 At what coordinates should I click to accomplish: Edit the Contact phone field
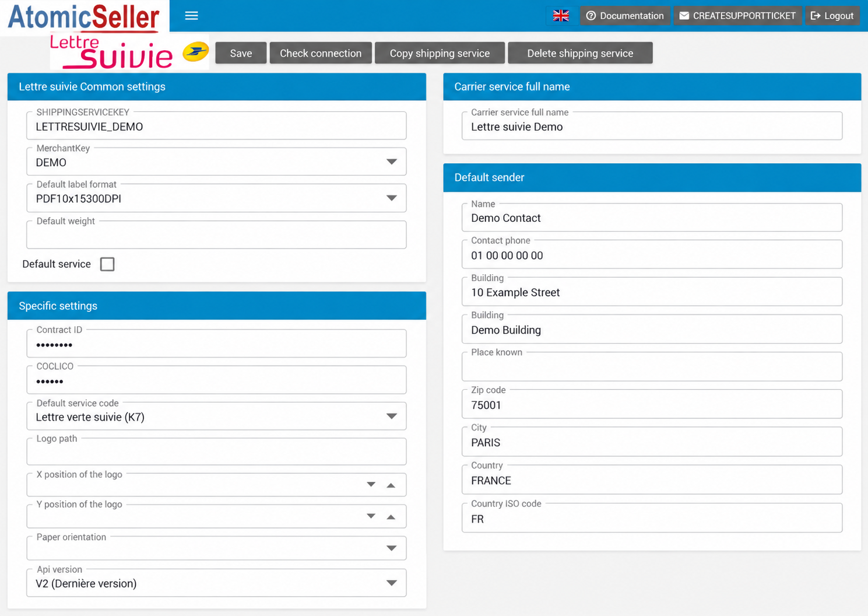coord(652,254)
